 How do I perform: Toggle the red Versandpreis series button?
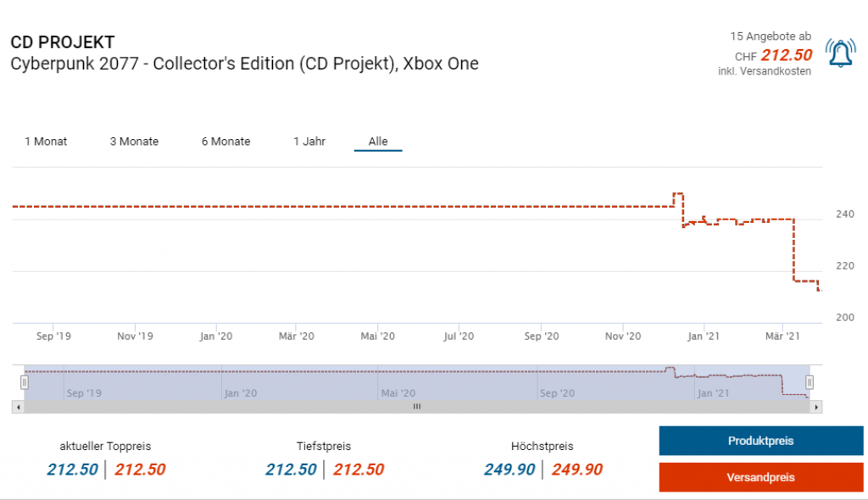[x=760, y=477]
